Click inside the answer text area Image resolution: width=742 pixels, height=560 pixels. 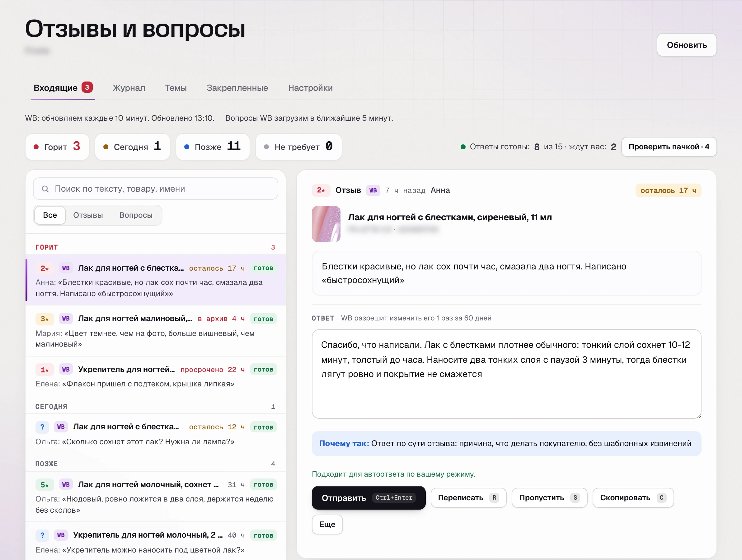coord(506,374)
